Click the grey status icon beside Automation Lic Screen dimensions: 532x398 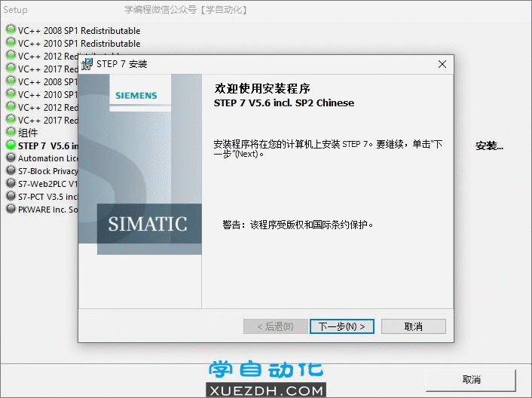(x=11, y=157)
